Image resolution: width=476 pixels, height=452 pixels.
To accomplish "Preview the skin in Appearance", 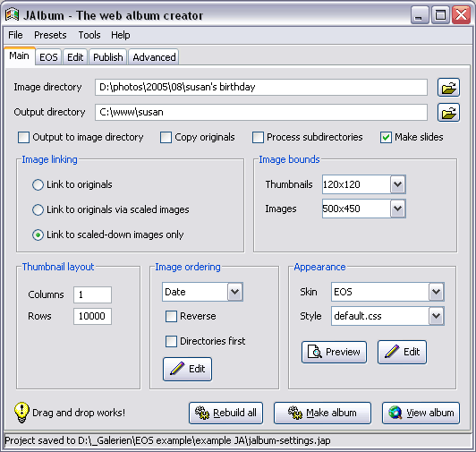I will click(x=334, y=352).
